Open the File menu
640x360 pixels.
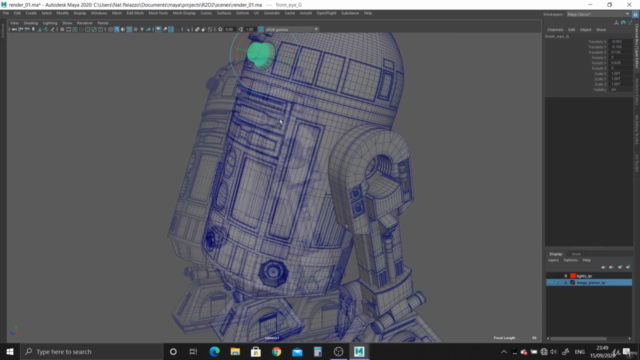coord(6,13)
